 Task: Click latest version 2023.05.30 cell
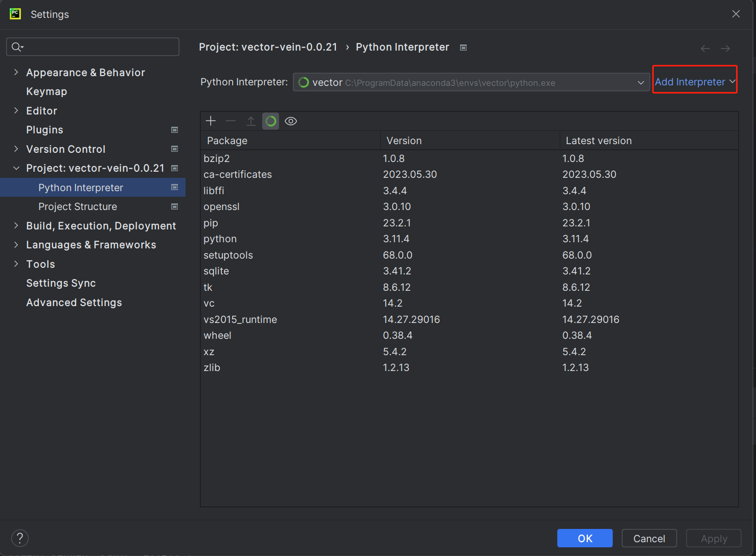coord(589,174)
